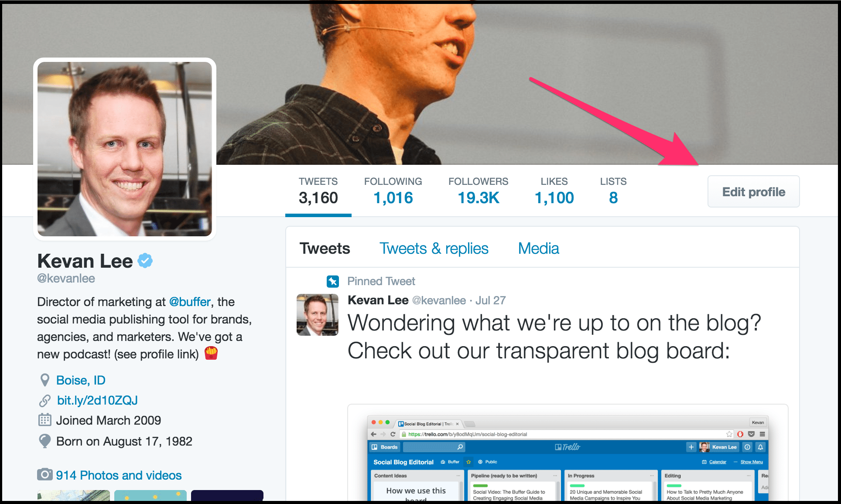Click the bookmark star in the address bar
841x504 pixels.
coord(729,434)
